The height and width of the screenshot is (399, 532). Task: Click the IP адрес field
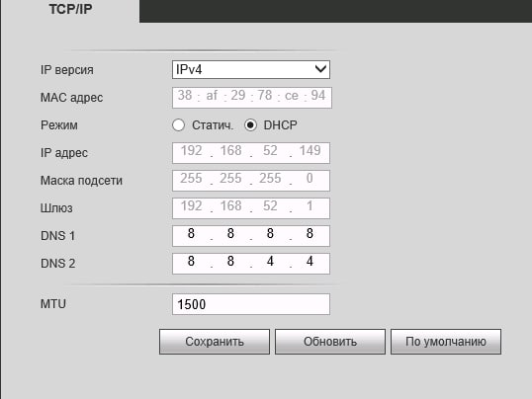(251, 153)
